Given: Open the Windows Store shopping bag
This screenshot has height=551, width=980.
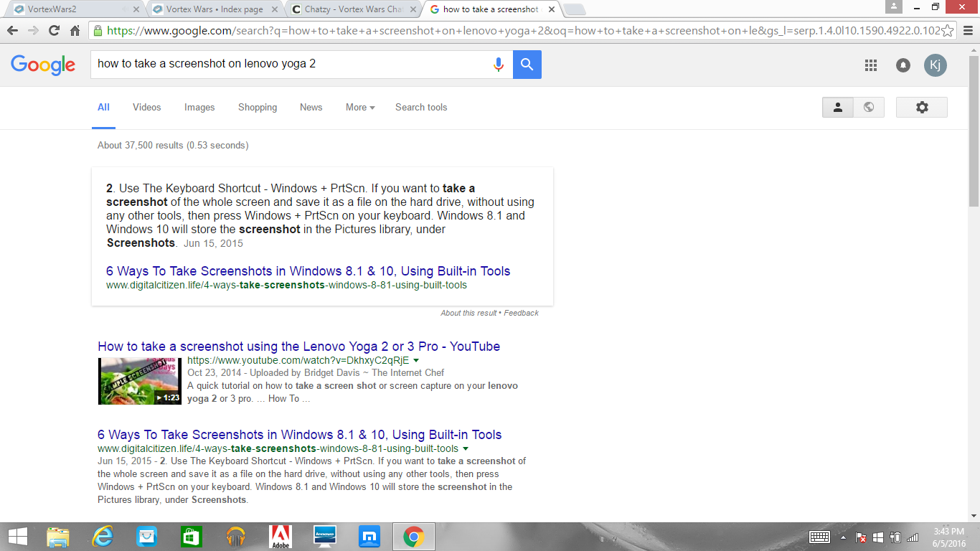Looking at the screenshot, I should coord(147,537).
